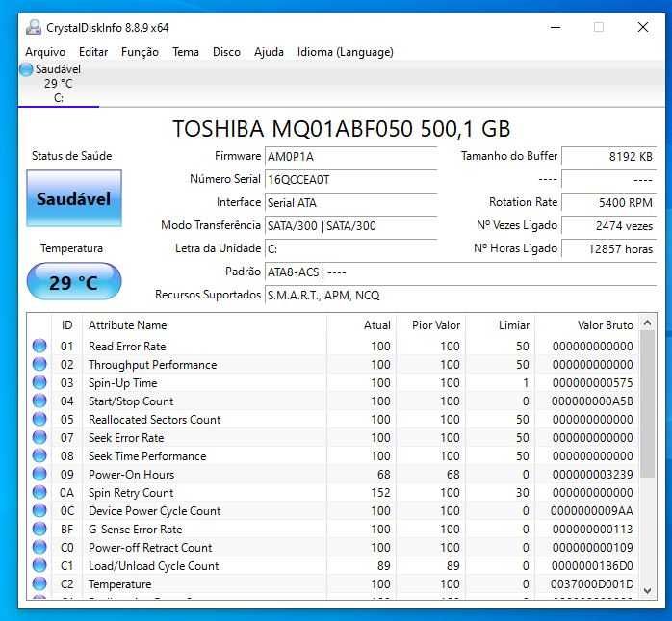Screen dimensions: 672x621
Task: Click the Attribute Name column header
Action: click(x=204, y=325)
